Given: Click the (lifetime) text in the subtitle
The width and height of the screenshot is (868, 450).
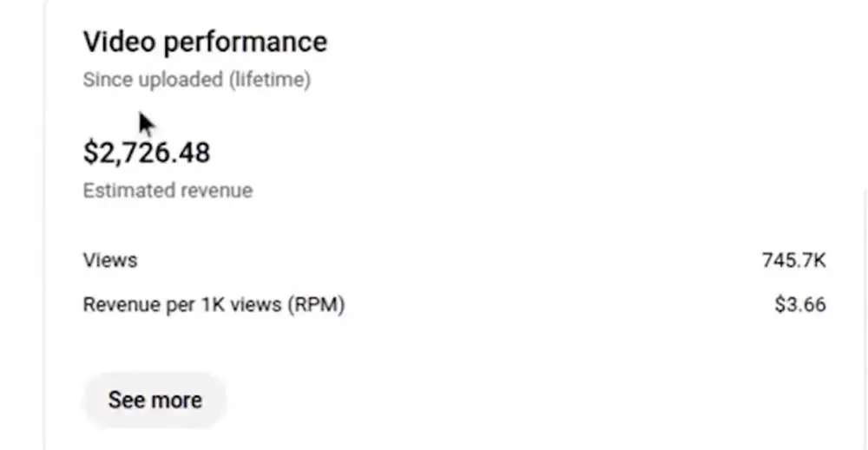Looking at the screenshot, I should click(x=269, y=80).
